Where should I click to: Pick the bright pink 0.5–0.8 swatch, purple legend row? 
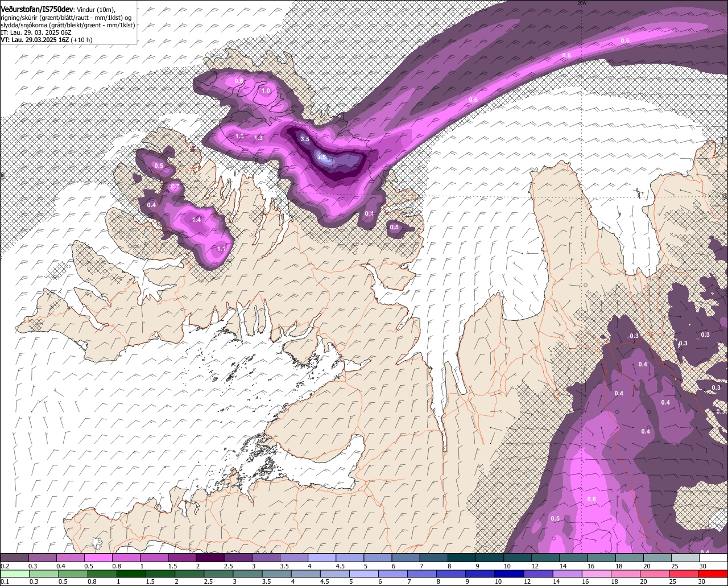click(x=98, y=558)
